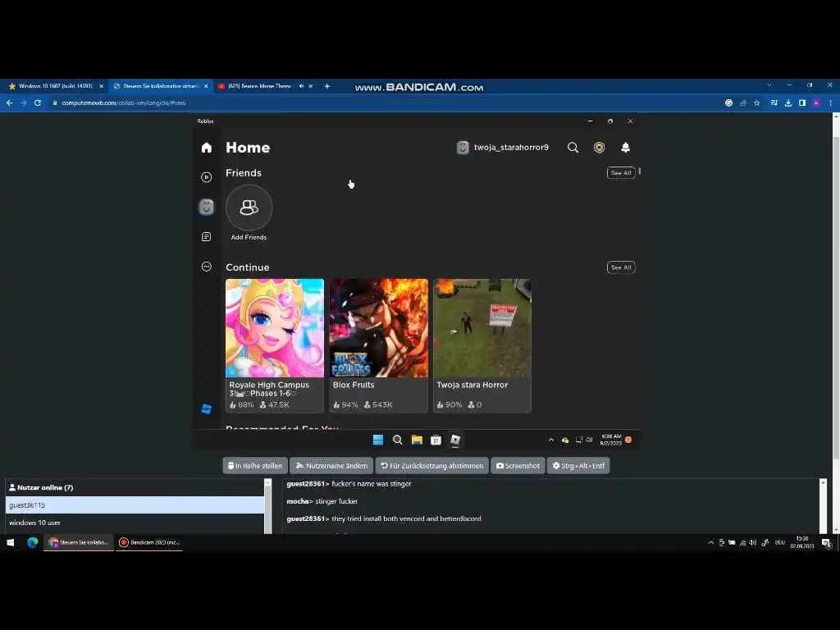Open the Twoja stara Horror game card

coord(482,345)
